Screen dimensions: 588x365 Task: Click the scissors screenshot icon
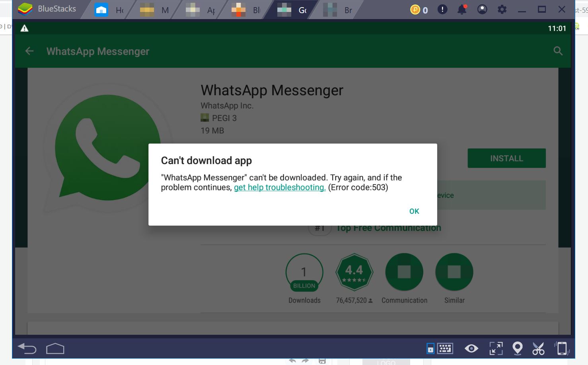[538, 349]
